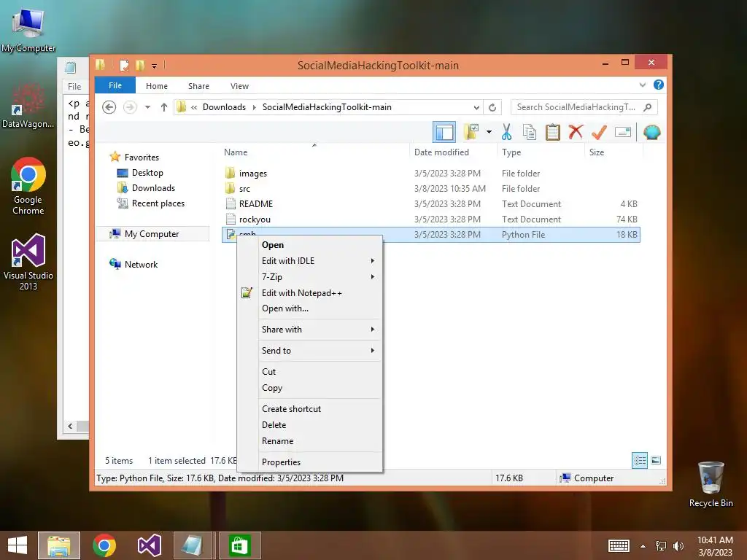Select the images folder
This screenshot has height=560, width=747.
tap(253, 174)
